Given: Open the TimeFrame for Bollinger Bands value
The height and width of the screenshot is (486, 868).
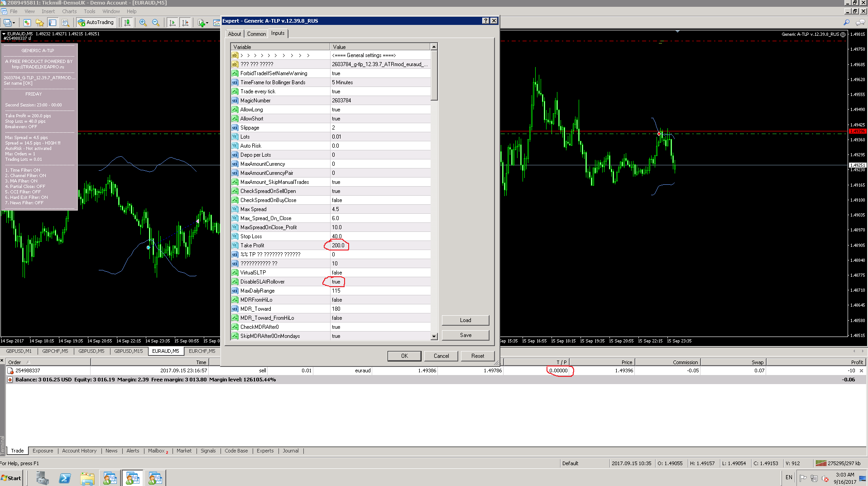Looking at the screenshot, I should [x=342, y=82].
